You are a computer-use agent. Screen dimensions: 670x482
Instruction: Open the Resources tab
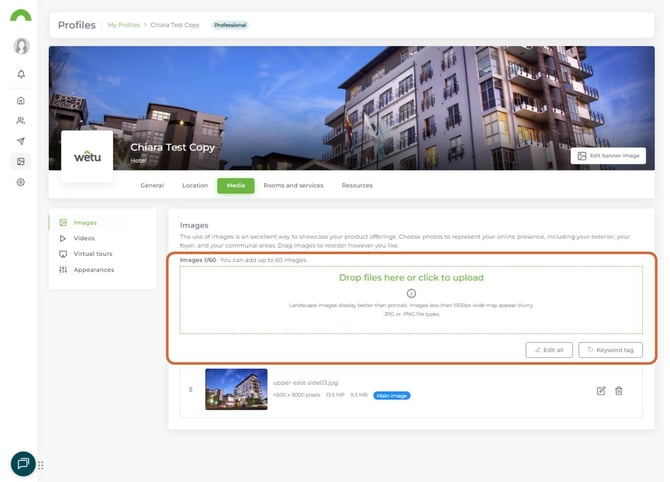pos(357,185)
